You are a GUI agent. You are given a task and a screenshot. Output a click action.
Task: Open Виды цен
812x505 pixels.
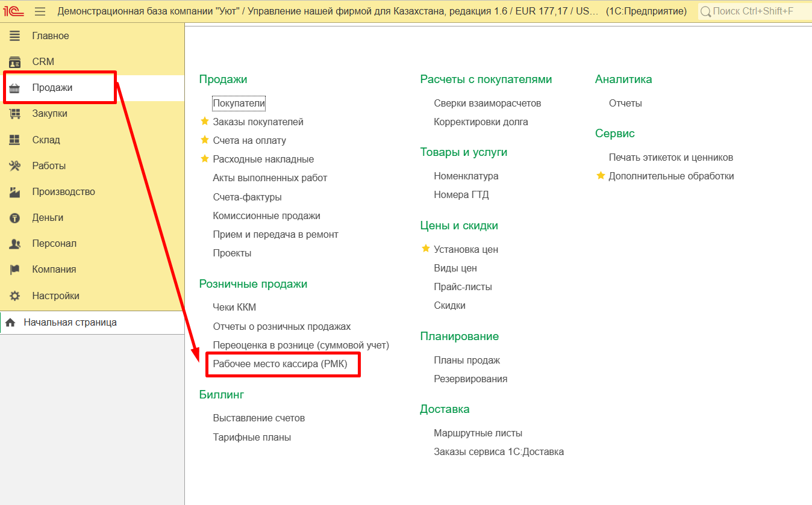455,268
